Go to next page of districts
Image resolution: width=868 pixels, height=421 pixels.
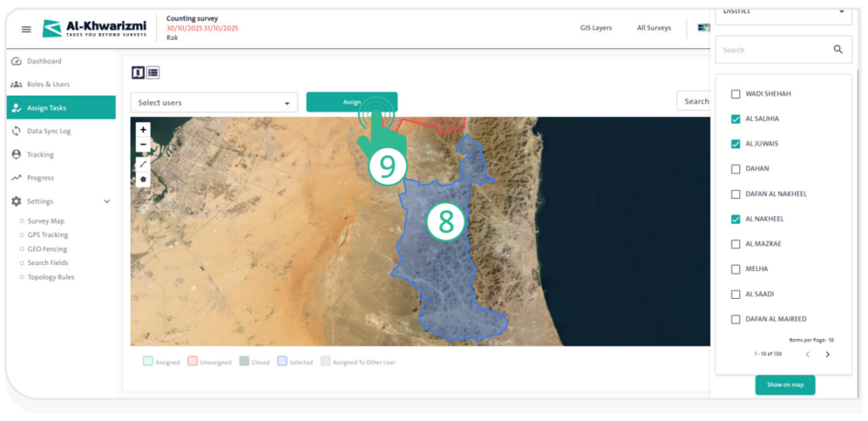point(827,354)
